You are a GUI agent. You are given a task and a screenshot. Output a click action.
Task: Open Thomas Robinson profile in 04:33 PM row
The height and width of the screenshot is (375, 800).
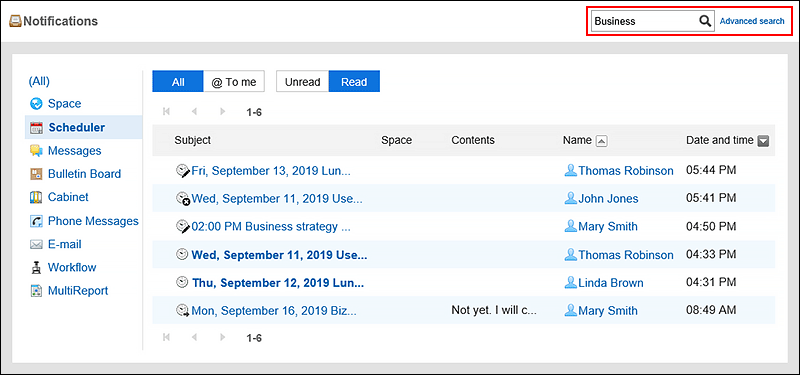tap(626, 255)
